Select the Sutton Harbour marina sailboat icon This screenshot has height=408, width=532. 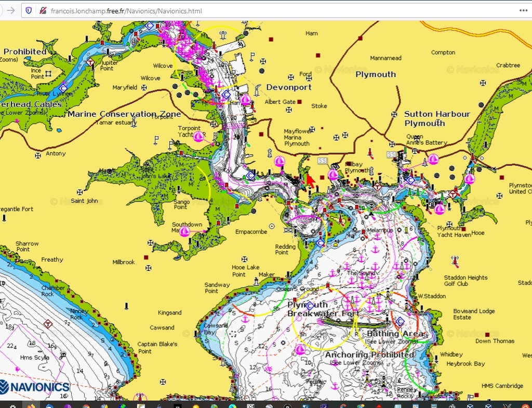coord(433,159)
